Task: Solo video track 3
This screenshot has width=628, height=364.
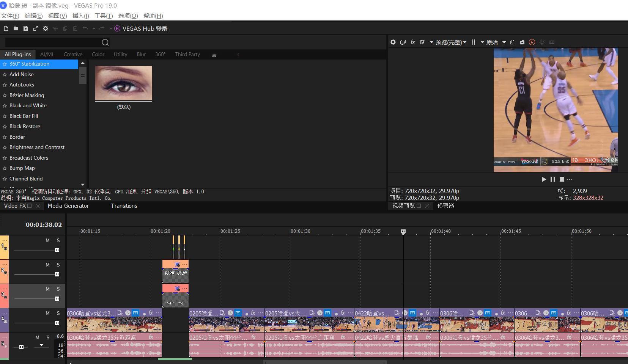Action: [58, 289]
